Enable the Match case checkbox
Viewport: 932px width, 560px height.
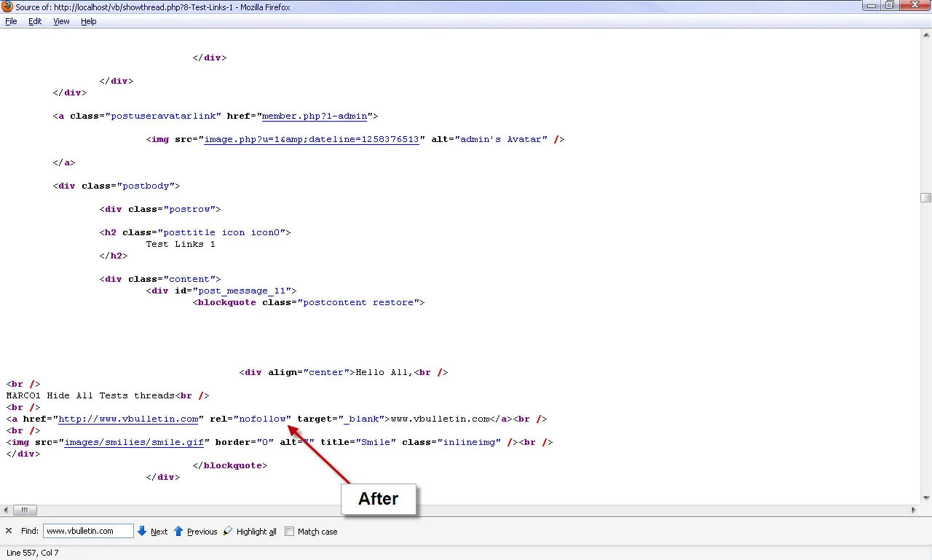point(289,532)
